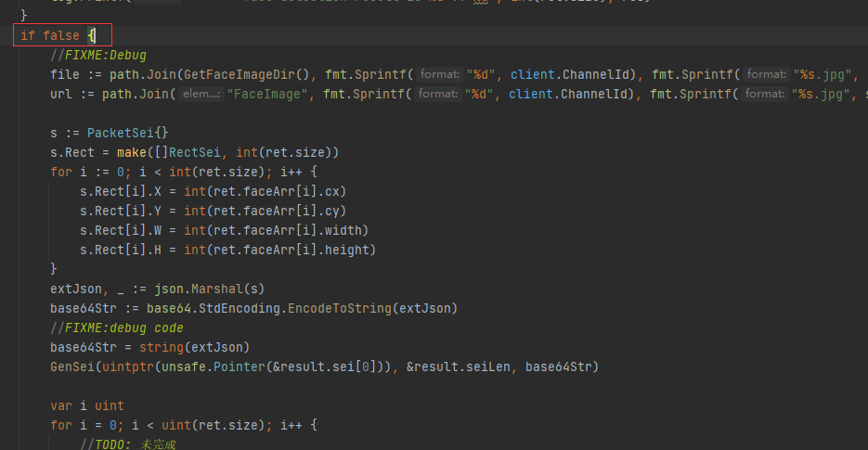Click the "FaceImage" string literal
This screenshot has height=450, width=868.
point(266,94)
